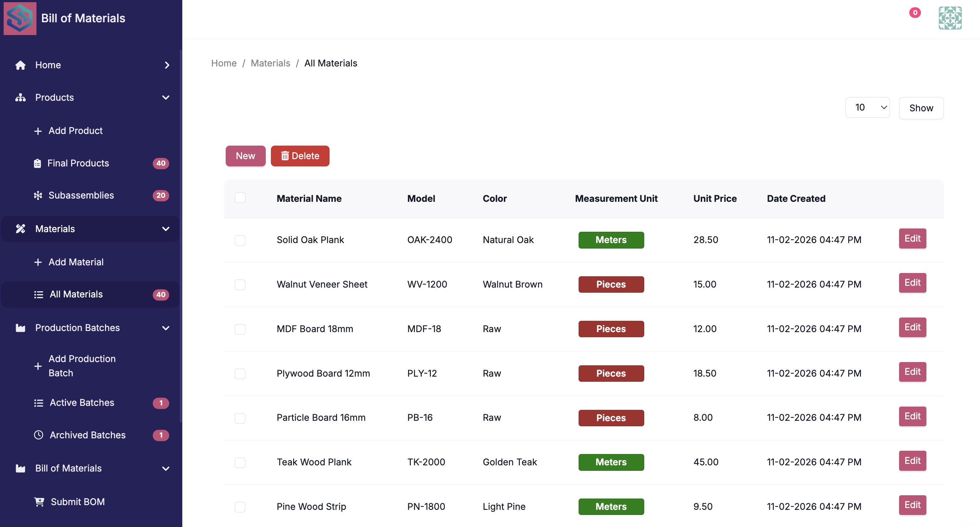Tick the checkbox for Solid Oak Plank
The height and width of the screenshot is (527, 980).
240,240
